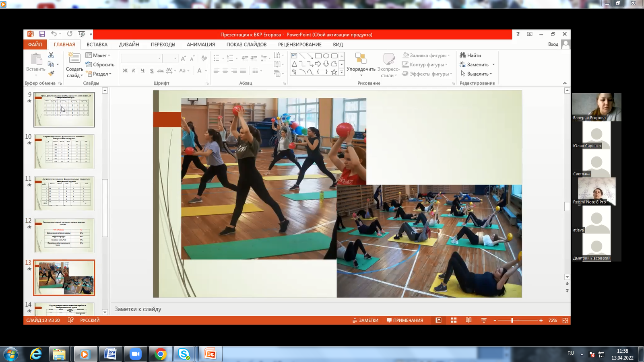The height and width of the screenshot is (362, 644).
Task: Open Выделить selection dropdown
Action: point(477,74)
